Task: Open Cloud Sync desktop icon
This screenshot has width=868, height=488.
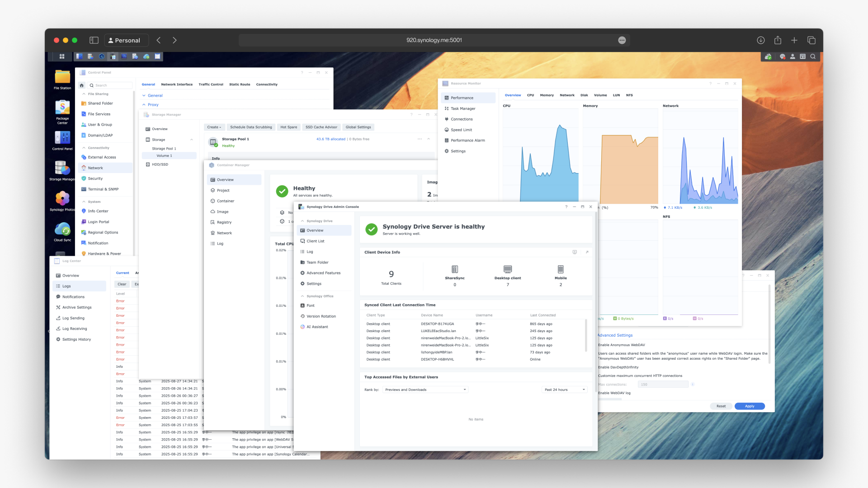Action: [x=62, y=229]
